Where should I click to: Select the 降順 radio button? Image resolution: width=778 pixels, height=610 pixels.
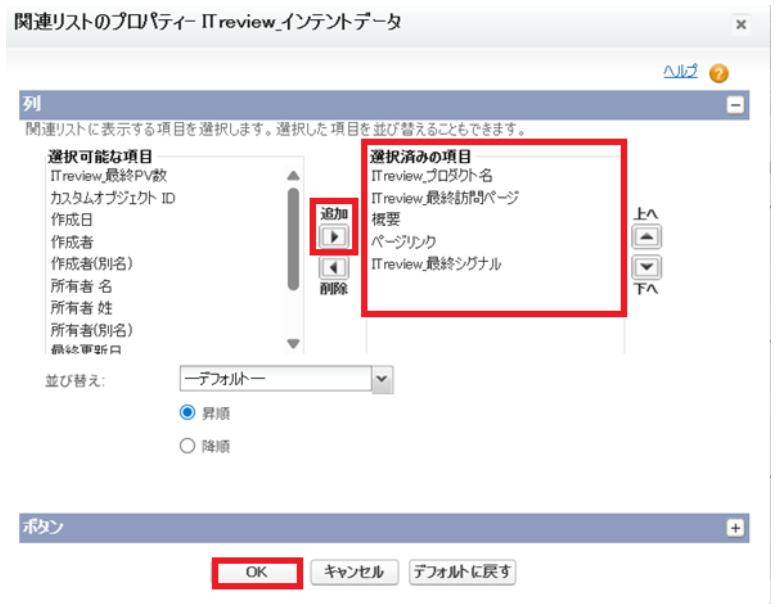[187, 446]
